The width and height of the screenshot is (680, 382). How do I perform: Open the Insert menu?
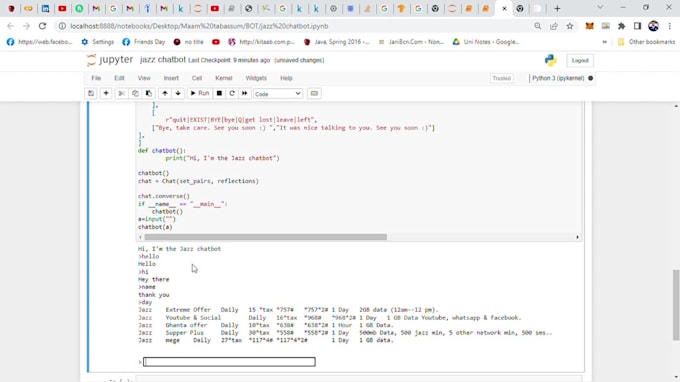point(171,78)
